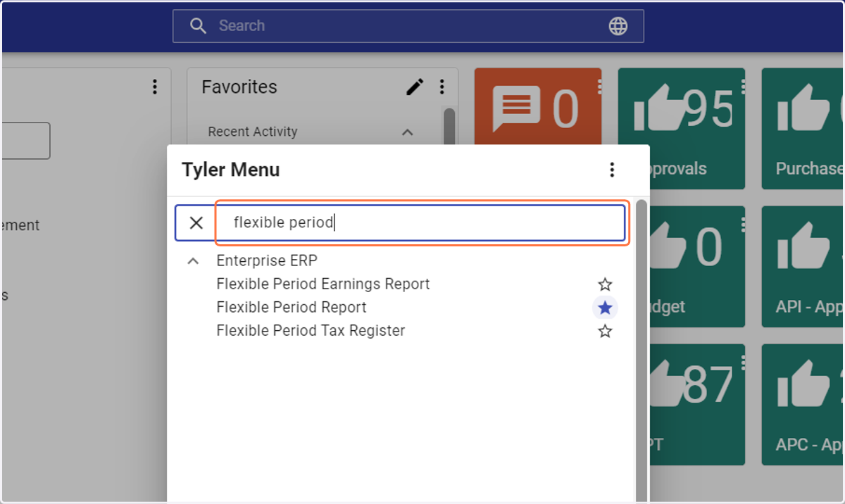Click the Favorites heading
Viewport: 845px width, 504px height.
[239, 87]
